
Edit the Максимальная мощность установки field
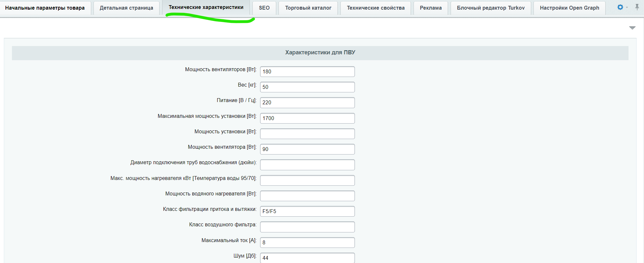click(x=307, y=118)
